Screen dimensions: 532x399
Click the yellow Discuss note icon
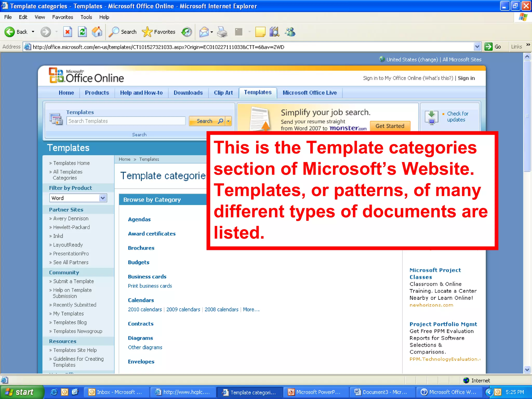click(260, 32)
